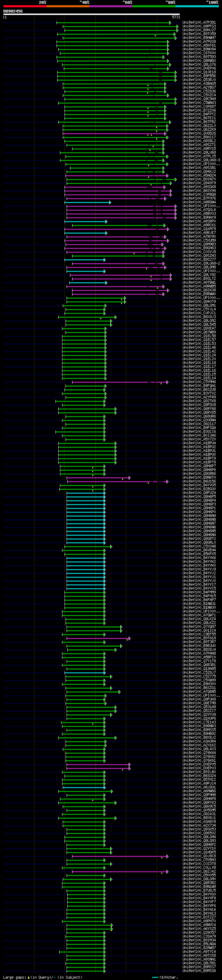Click the UniRef100_A9RCK1 hit name
This screenshot has height=980, width=222.
199,225
